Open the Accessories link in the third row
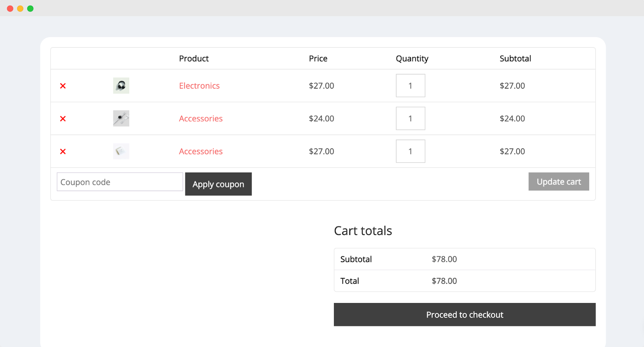 (201, 151)
